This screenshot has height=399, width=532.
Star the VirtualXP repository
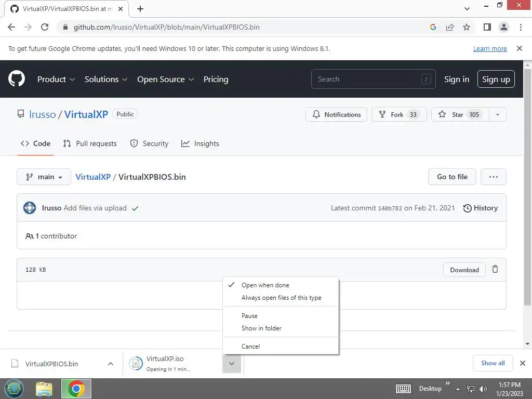[460, 114]
